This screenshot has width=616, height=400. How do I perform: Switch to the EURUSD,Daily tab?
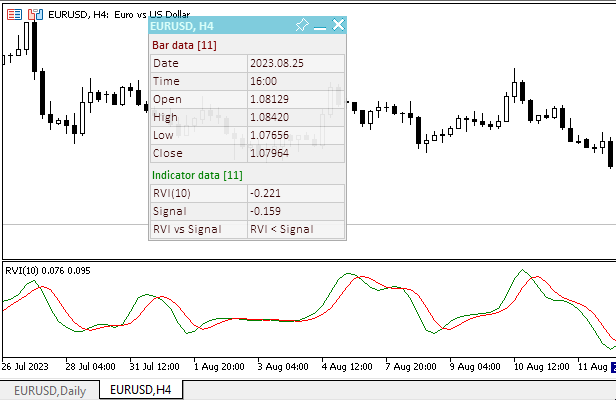click(50, 391)
